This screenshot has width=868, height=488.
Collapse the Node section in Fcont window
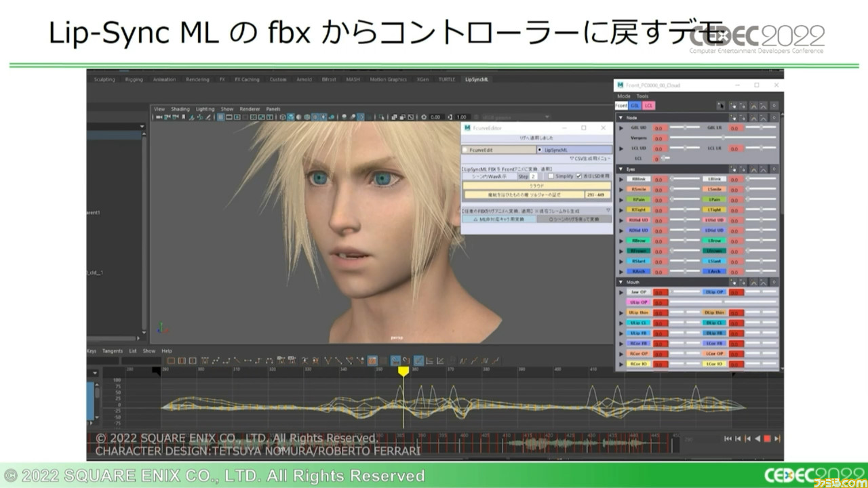pos(620,118)
